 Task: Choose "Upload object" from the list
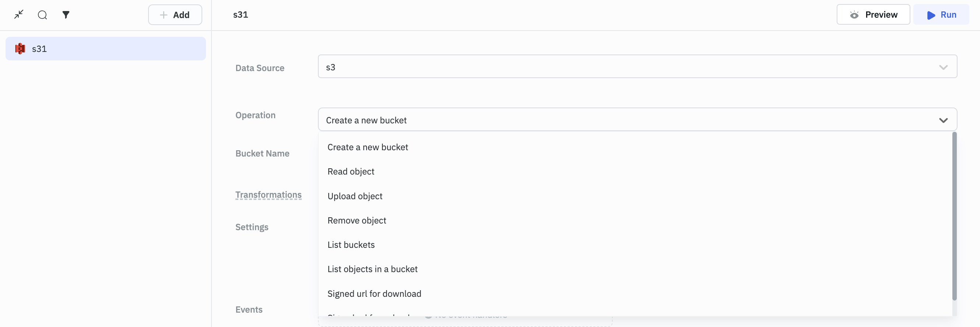coord(354,196)
